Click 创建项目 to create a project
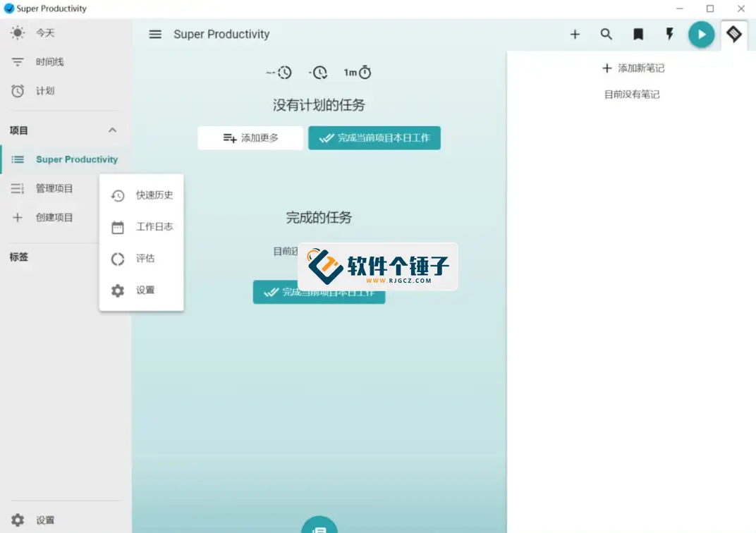Screen dimensions: 756x533 point(54,217)
